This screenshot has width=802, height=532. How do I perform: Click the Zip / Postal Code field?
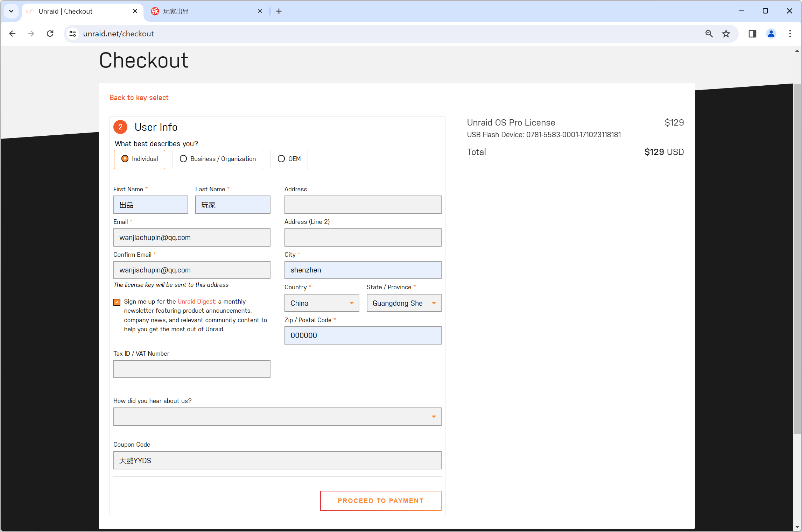pyautogui.click(x=363, y=335)
